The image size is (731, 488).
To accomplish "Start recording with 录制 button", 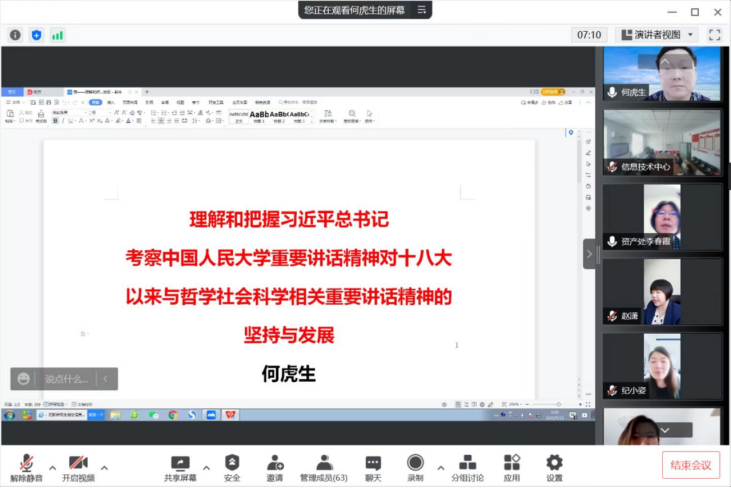I will pyautogui.click(x=415, y=467).
